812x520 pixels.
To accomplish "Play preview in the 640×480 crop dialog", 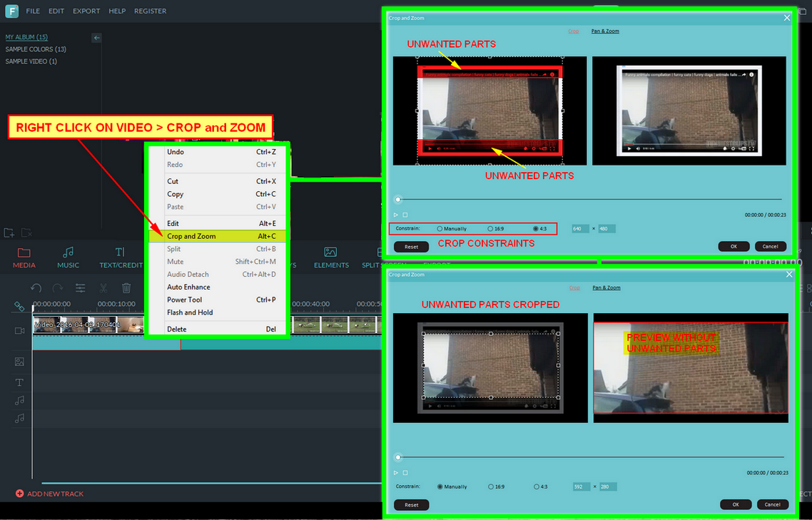I will [396, 215].
